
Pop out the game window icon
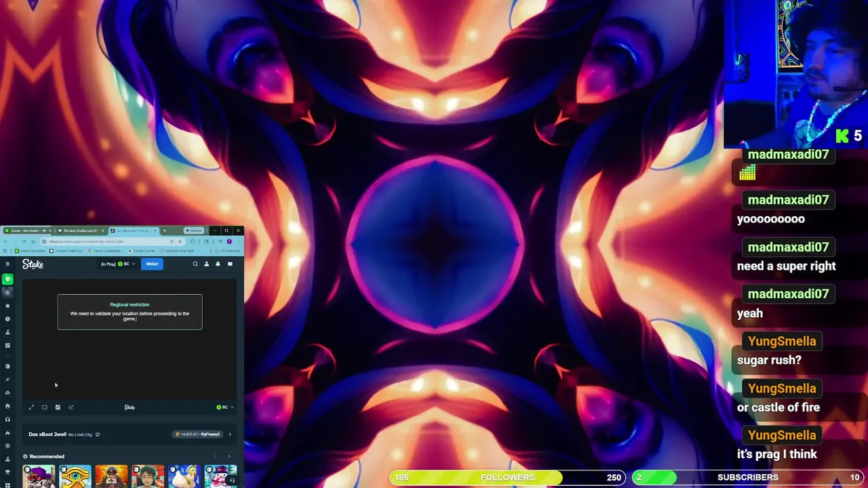point(71,407)
